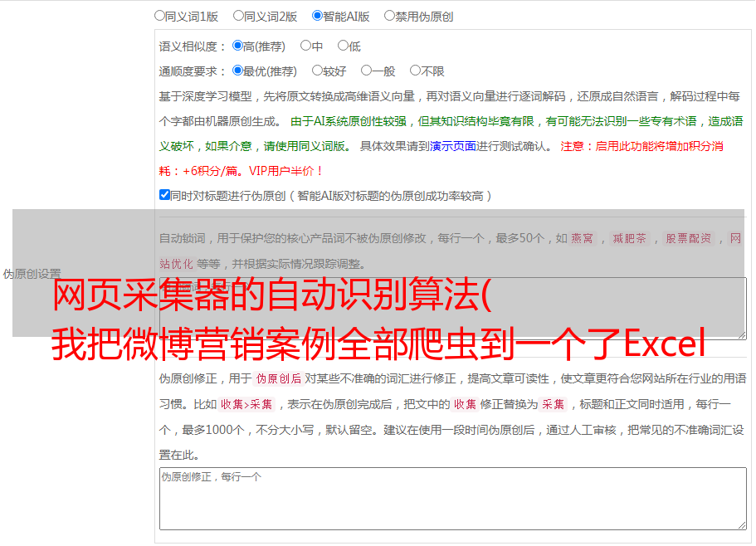Set 语义相似度 to 中

pos(305,46)
